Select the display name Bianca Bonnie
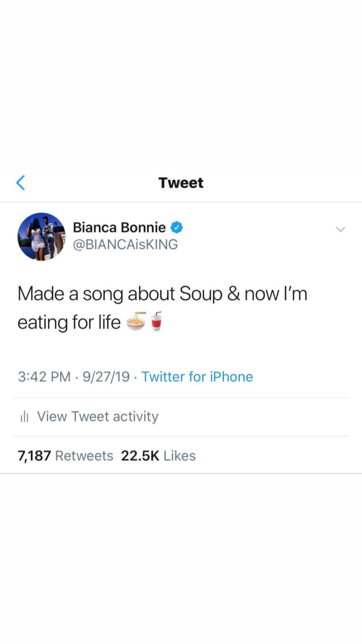The width and height of the screenshot is (362, 644). tap(119, 227)
